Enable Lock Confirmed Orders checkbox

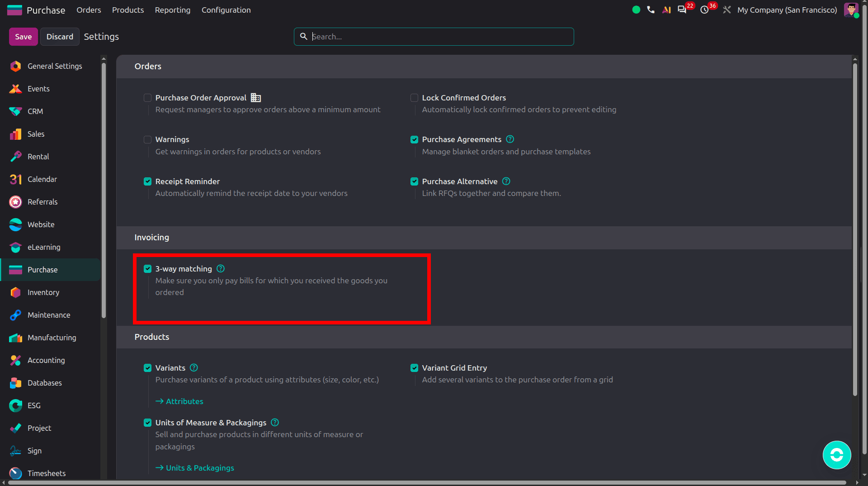(414, 98)
